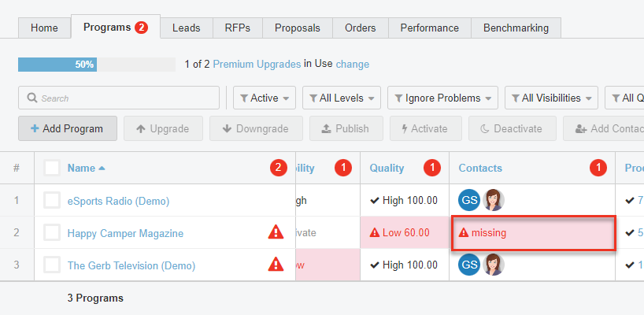Click the Add Program button
This screenshot has height=315, width=644.
click(x=67, y=128)
